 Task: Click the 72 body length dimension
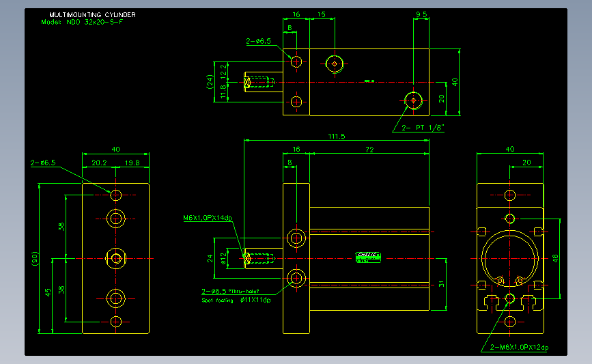(369, 150)
